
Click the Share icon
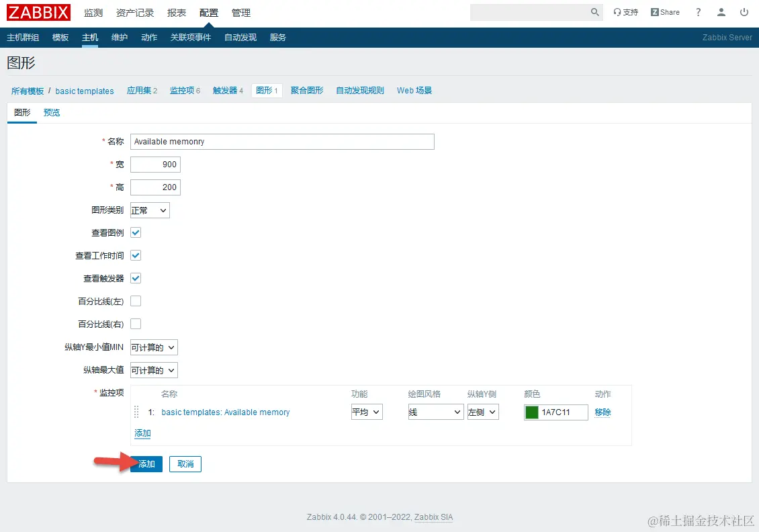(x=664, y=11)
